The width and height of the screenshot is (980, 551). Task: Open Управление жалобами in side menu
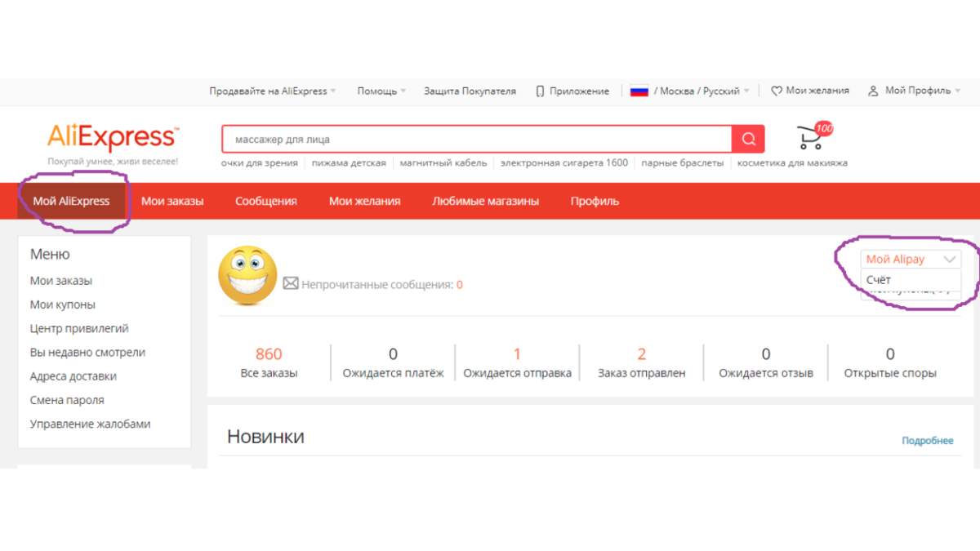(90, 424)
